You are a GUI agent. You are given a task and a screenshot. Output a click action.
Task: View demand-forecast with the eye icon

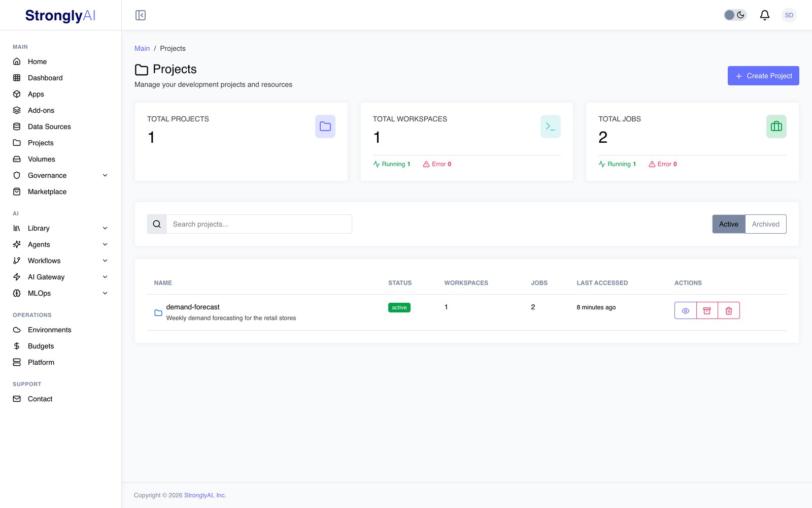click(x=686, y=310)
